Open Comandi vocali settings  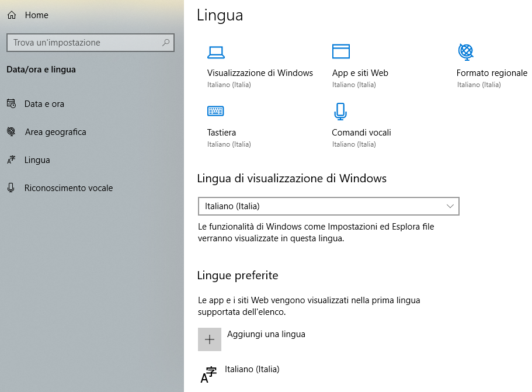click(x=361, y=133)
